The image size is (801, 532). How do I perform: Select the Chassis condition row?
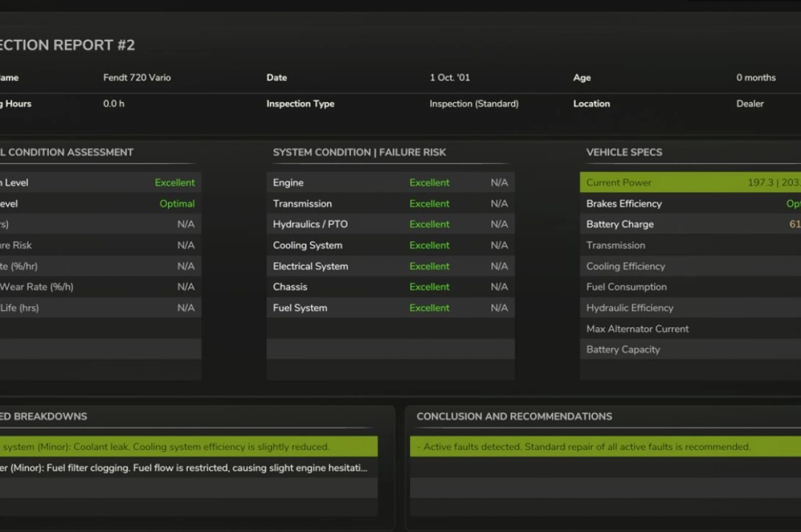pos(390,287)
